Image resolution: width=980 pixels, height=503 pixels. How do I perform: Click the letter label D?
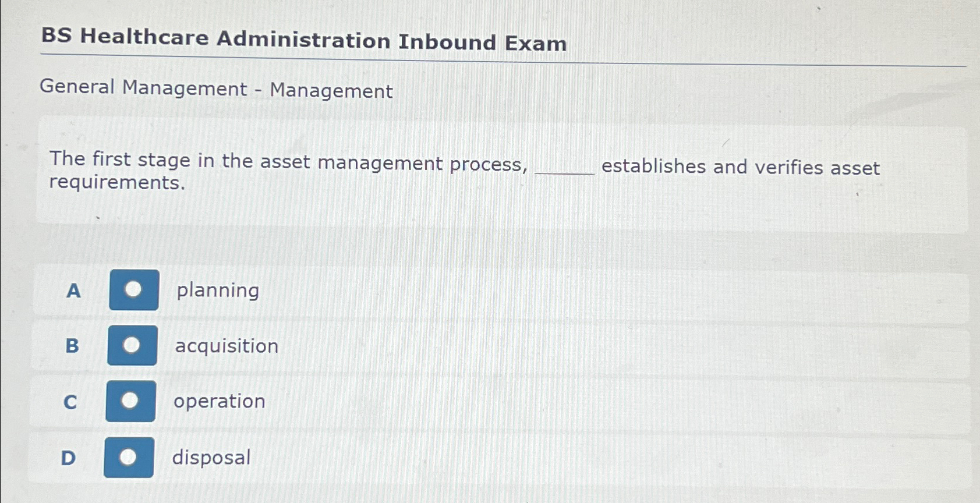coord(69,457)
